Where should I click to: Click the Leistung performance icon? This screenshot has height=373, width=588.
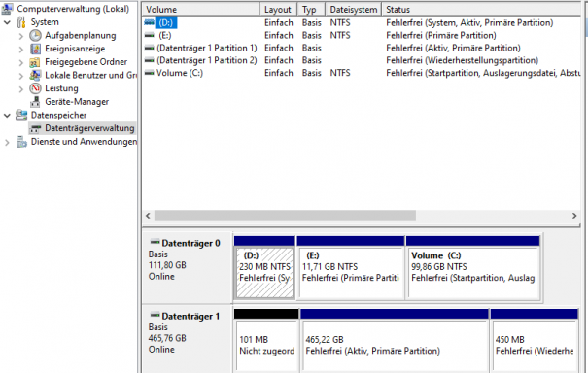pos(35,88)
